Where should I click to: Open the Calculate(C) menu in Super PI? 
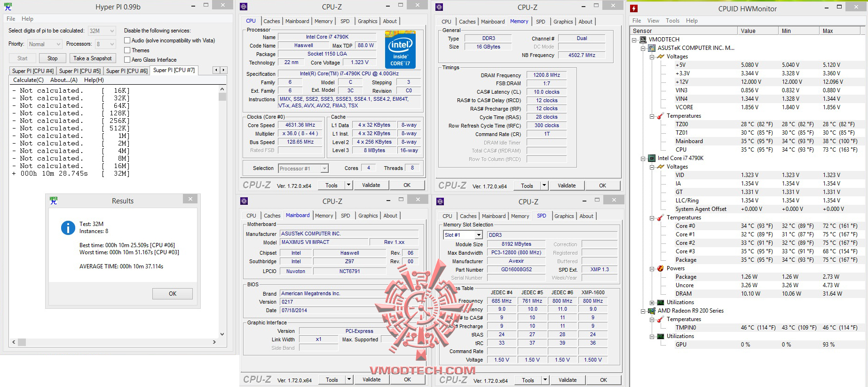click(x=28, y=80)
